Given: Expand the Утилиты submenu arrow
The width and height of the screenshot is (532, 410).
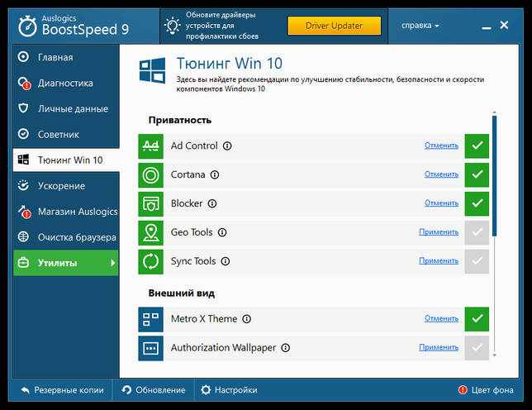Looking at the screenshot, I should (x=113, y=263).
